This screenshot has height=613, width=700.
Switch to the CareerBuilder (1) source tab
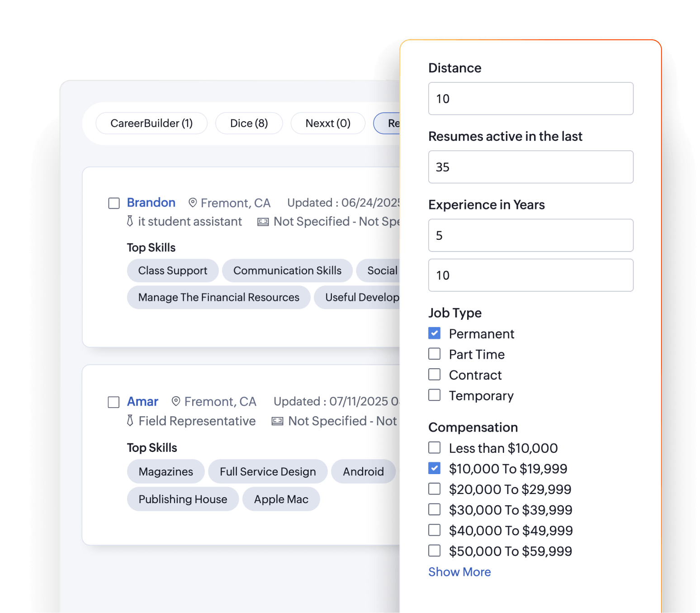click(151, 123)
